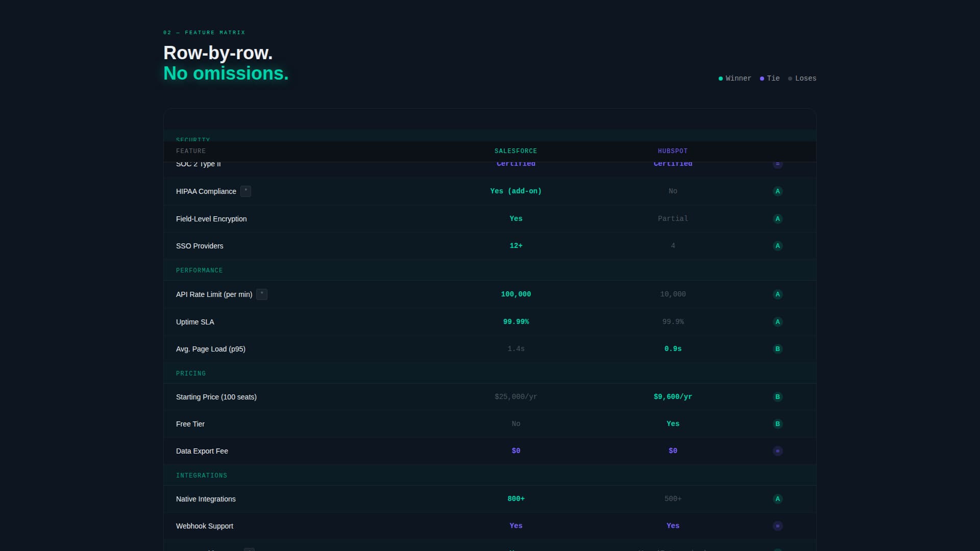Click the B badge in Free Tier row

click(777, 424)
